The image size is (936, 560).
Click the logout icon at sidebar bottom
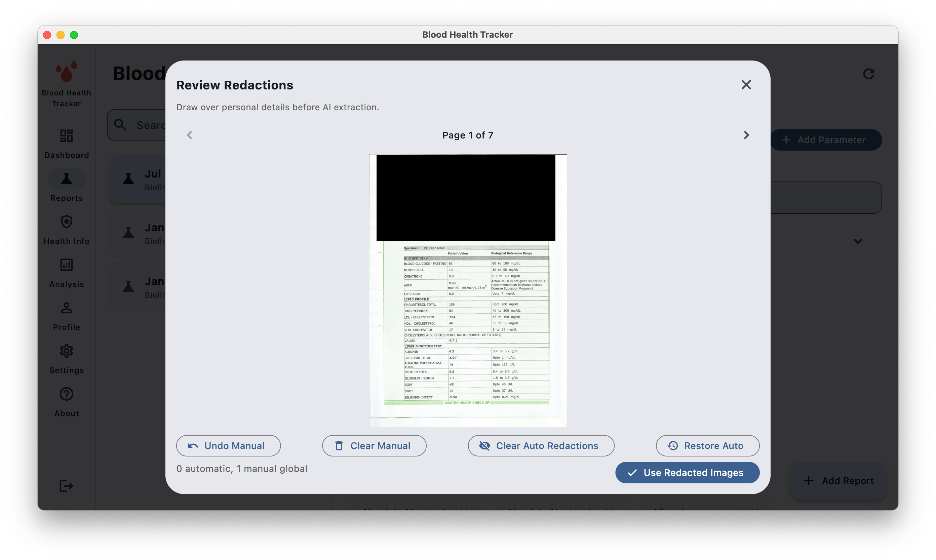click(67, 486)
